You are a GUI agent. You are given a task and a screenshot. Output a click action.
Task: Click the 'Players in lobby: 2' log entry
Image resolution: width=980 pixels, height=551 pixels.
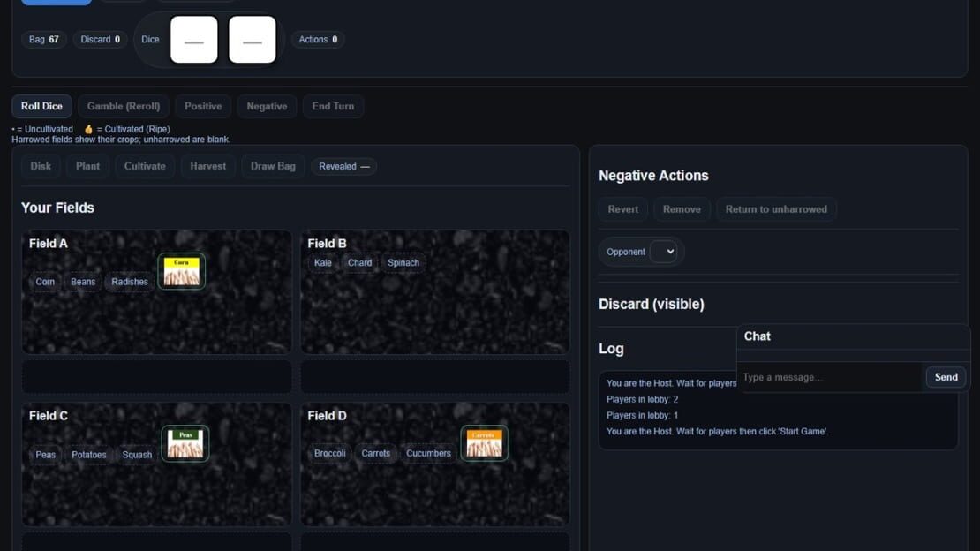tap(643, 399)
